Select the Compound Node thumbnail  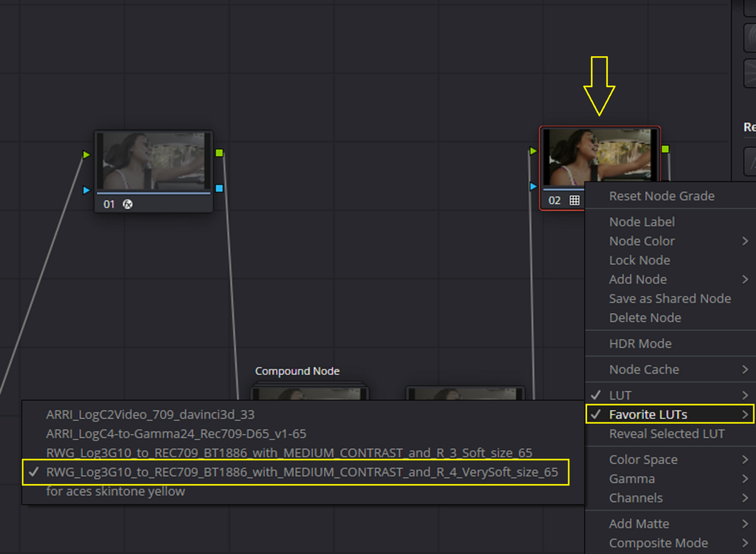tap(310, 393)
